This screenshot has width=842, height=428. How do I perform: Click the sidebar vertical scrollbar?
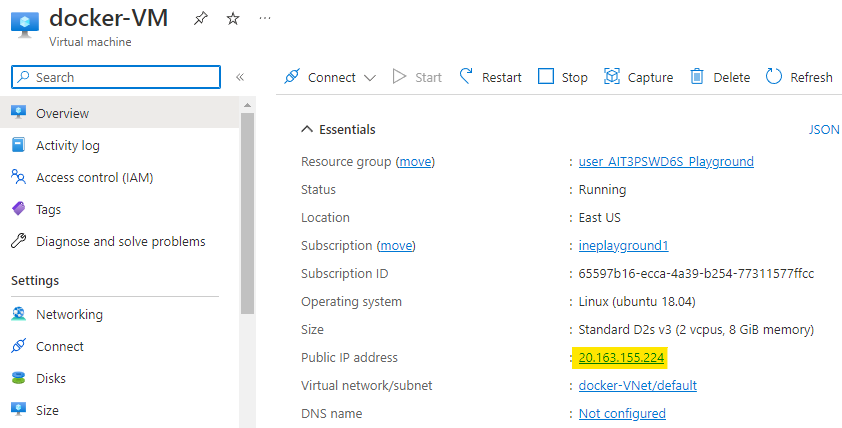247,210
